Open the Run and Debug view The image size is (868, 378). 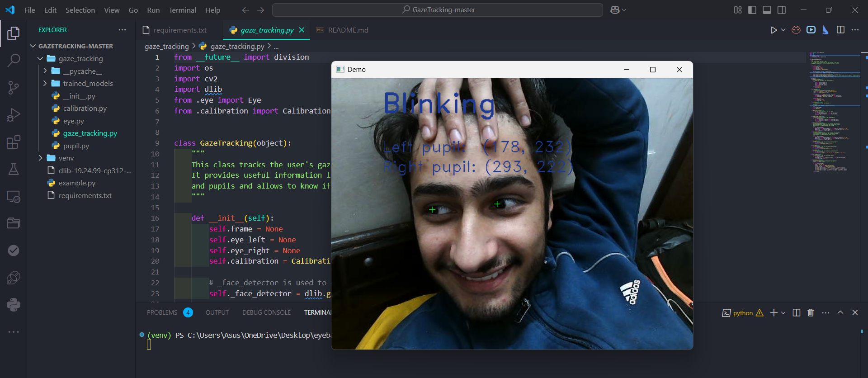coord(14,115)
